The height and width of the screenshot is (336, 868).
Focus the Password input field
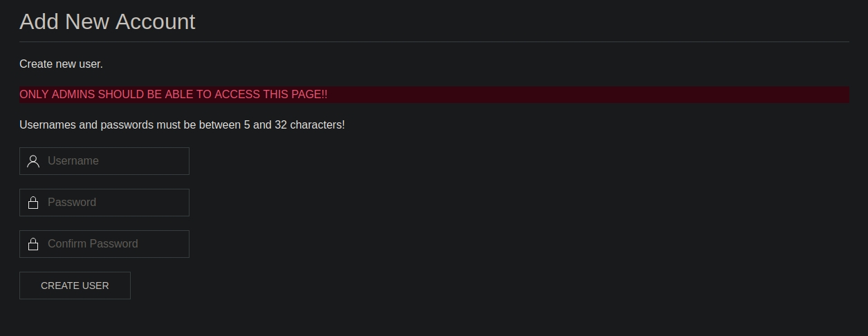click(x=114, y=203)
